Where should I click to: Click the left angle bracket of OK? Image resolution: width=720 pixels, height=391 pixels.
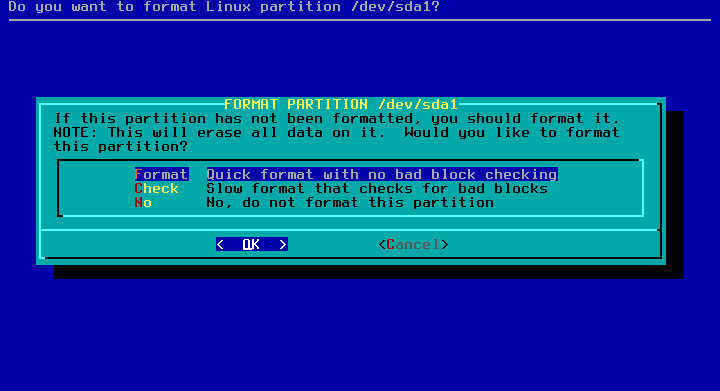(220, 244)
